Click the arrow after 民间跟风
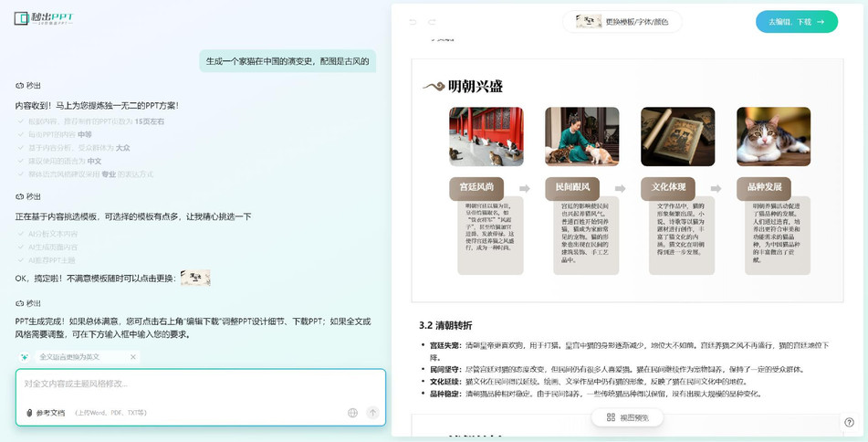This screenshot has width=868, height=442. (620, 188)
